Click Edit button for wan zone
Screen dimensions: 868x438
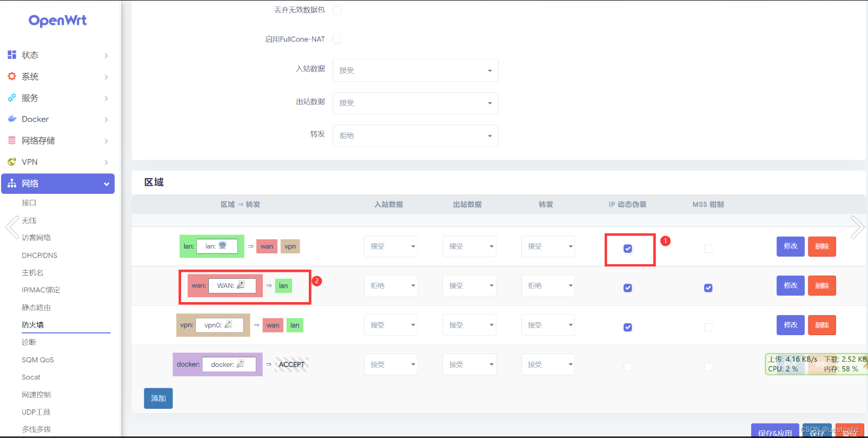791,285
